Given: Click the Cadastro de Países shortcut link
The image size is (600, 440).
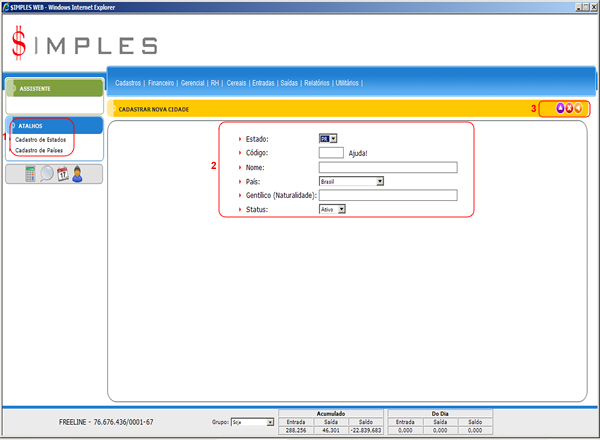Looking at the screenshot, I should pyautogui.click(x=39, y=150).
